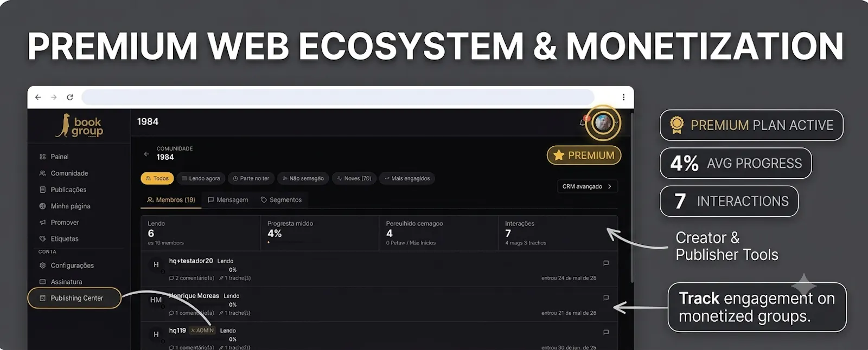This screenshot has width=868, height=350.
Task: Click the Configurações gear icon
Action: 43,265
